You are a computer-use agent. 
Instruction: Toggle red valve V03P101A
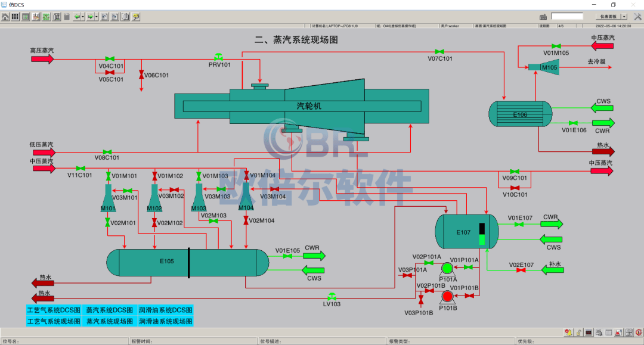point(407,275)
